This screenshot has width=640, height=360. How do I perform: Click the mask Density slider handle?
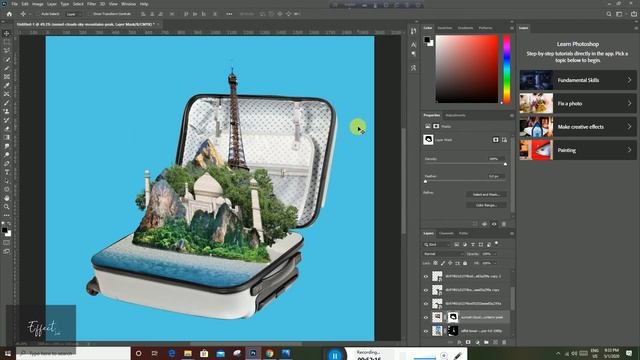pyautogui.click(x=505, y=164)
